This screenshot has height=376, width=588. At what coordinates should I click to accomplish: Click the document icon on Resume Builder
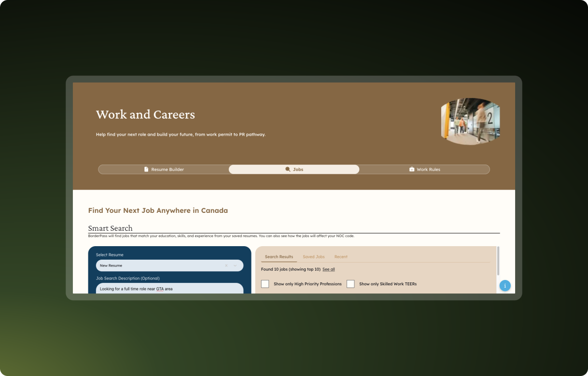[x=146, y=169]
